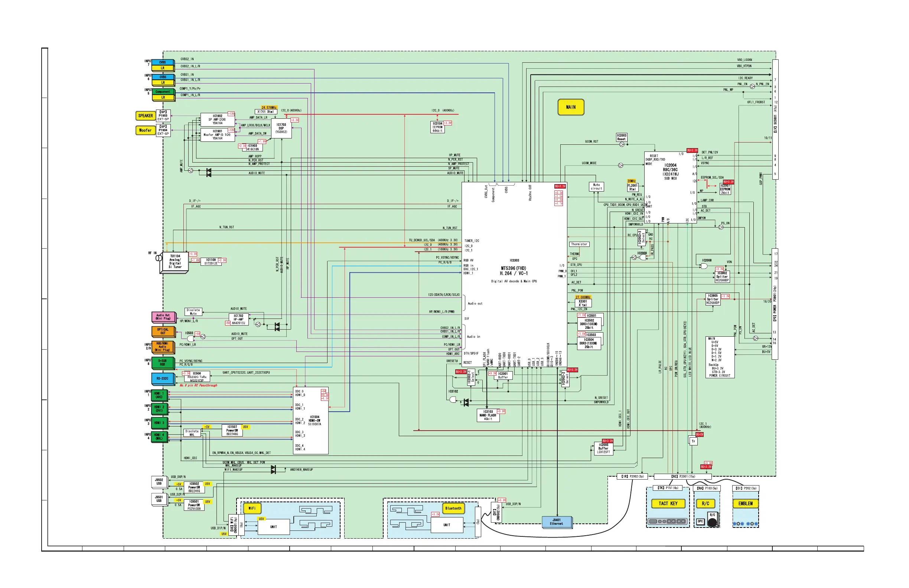Select the IC3103 NAND FLASH block
This screenshot has width=909, height=588.
click(x=488, y=415)
